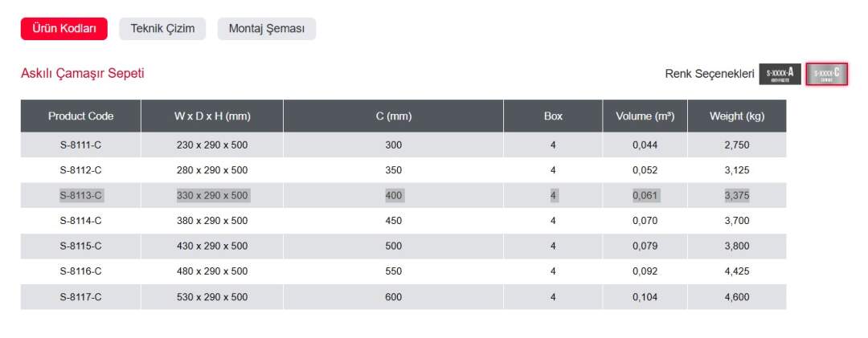Click the Weight (kg) column header
The image size is (868, 338).
point(736,116)
